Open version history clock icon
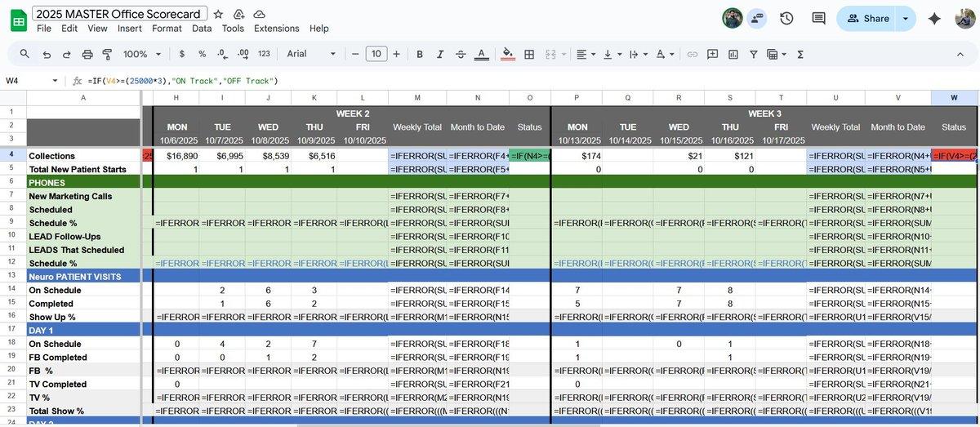Screen dimensions: 980x427 [786, 18]
